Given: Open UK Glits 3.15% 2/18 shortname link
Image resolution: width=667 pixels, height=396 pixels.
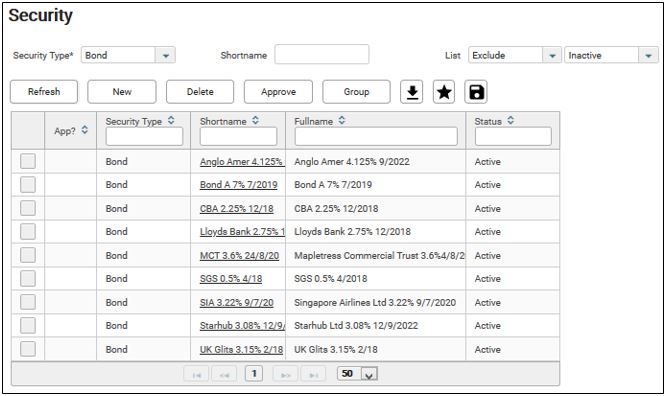Looking at the screenshot, I should coord(241,349).
